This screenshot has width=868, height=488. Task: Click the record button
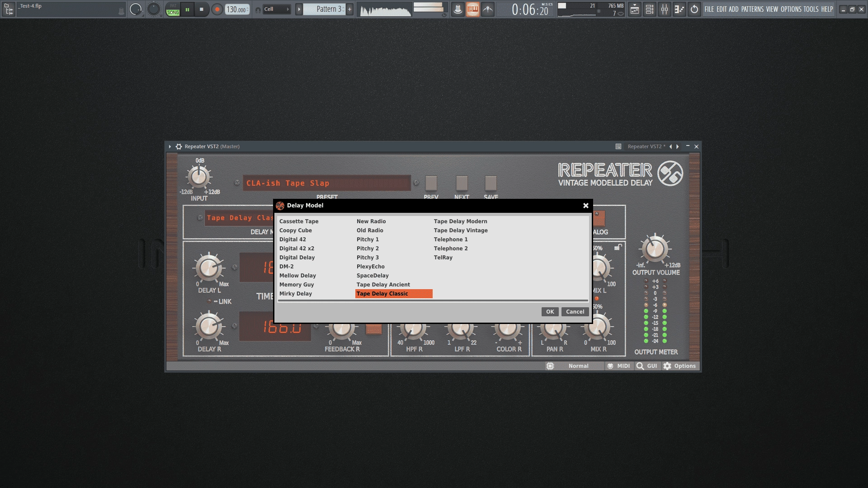pyautogui.click(x=217, y=9)
